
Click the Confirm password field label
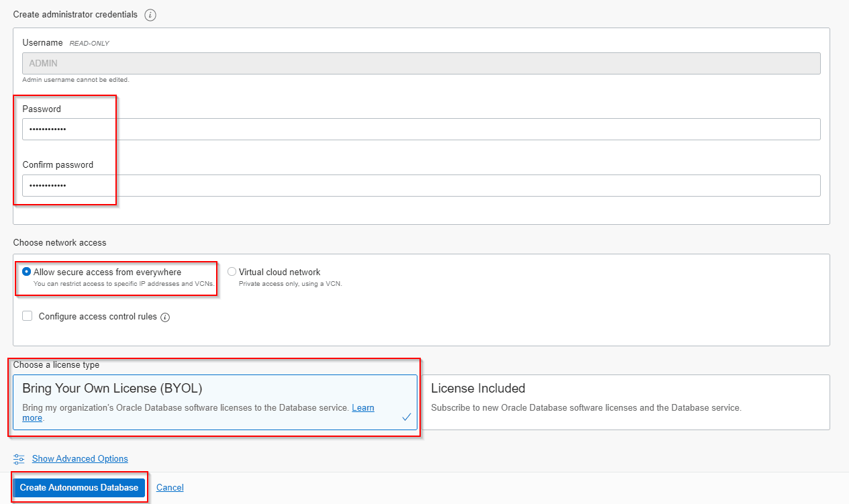[58, 165]
